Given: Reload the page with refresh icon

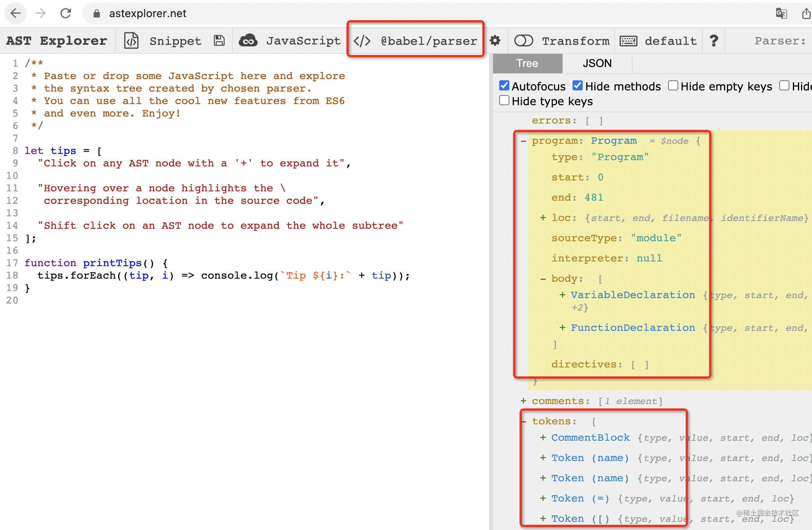Looking at the screenshot, I should pos(66,13).
